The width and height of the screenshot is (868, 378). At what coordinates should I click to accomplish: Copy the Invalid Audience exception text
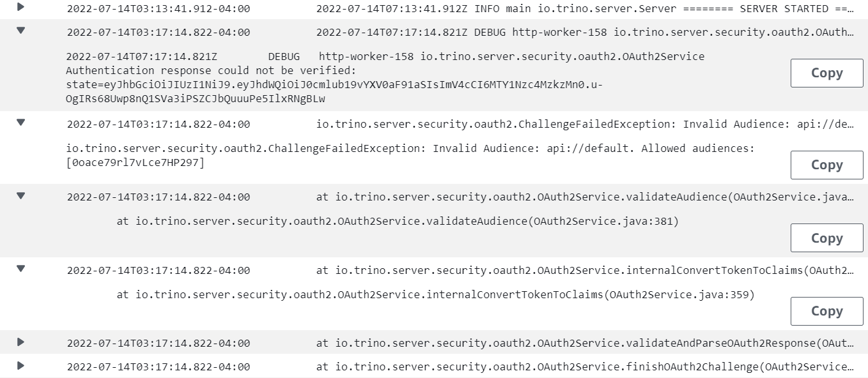point(826,165)
